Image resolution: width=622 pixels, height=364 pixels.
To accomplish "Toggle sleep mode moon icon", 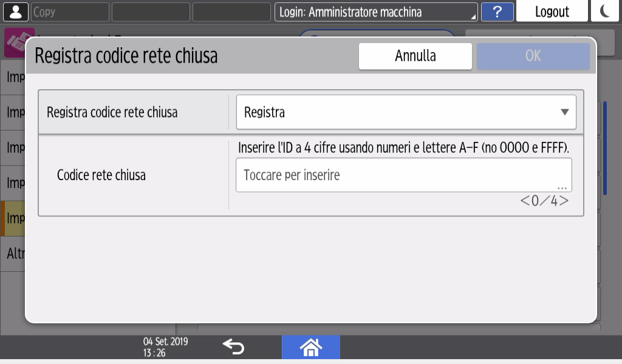I will [x=604, y=11].
